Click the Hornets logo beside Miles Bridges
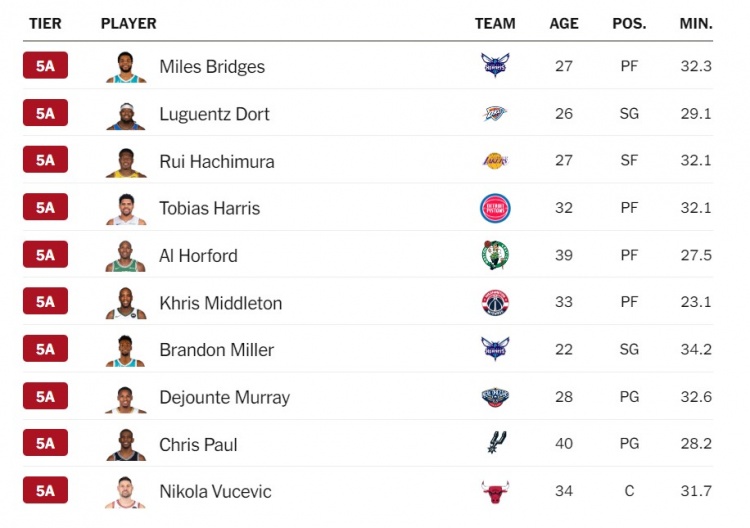The image size is (750, 528). (x=494, y=66)
